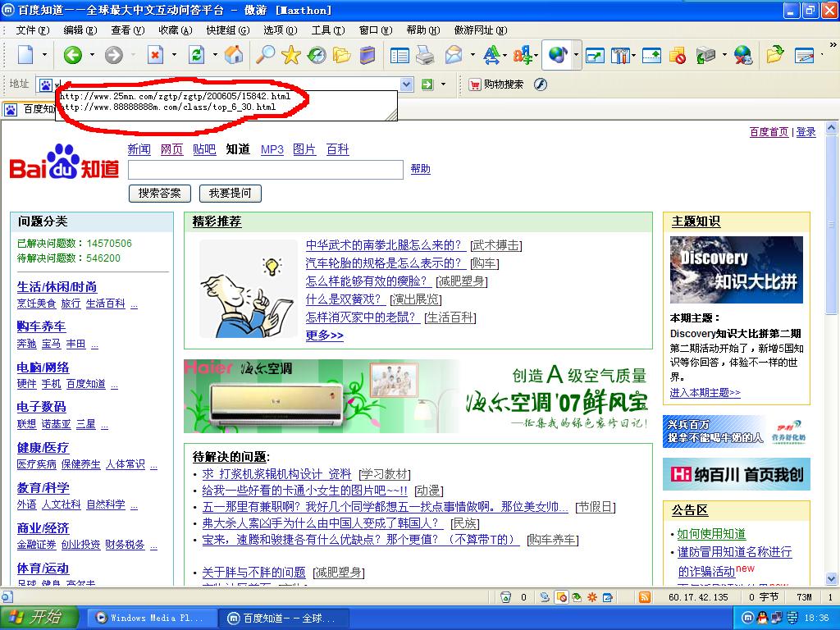This screenshot has width=840, height=630.
Task: Open dropdown arrow next to Refresh icon
Action: tap(216, 55)
